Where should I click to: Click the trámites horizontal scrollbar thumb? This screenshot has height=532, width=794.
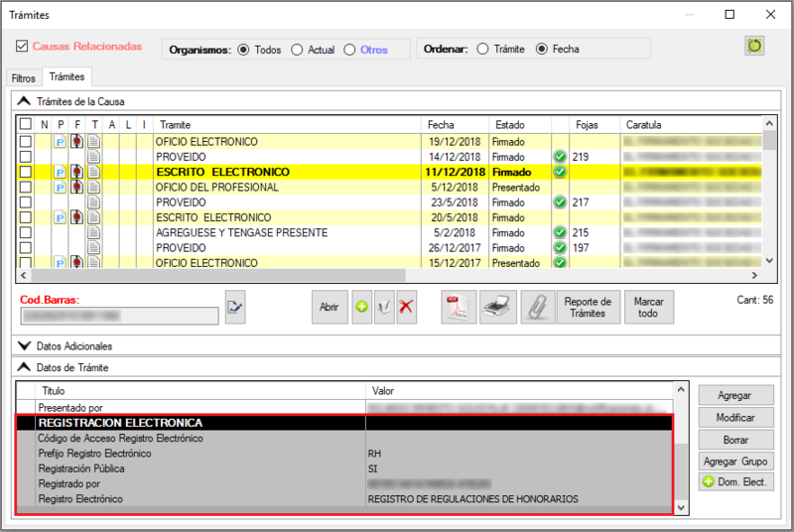[217, 275]
